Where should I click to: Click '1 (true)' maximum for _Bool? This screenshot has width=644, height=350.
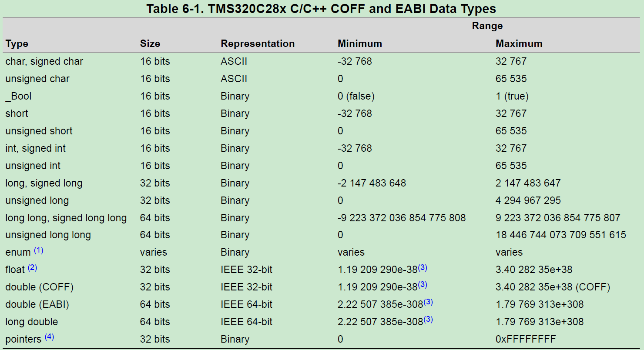(x=512, y=96)
